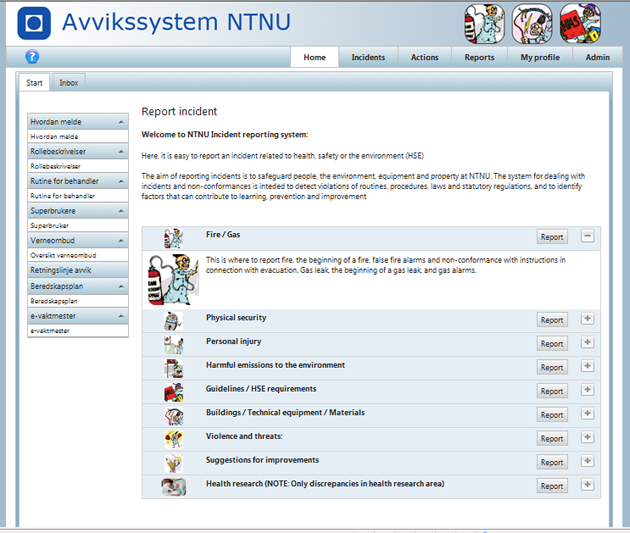Expand Guidelines / HSE requirements description
This screenshot has width=630, height=533.
click(x=587, y=390)
